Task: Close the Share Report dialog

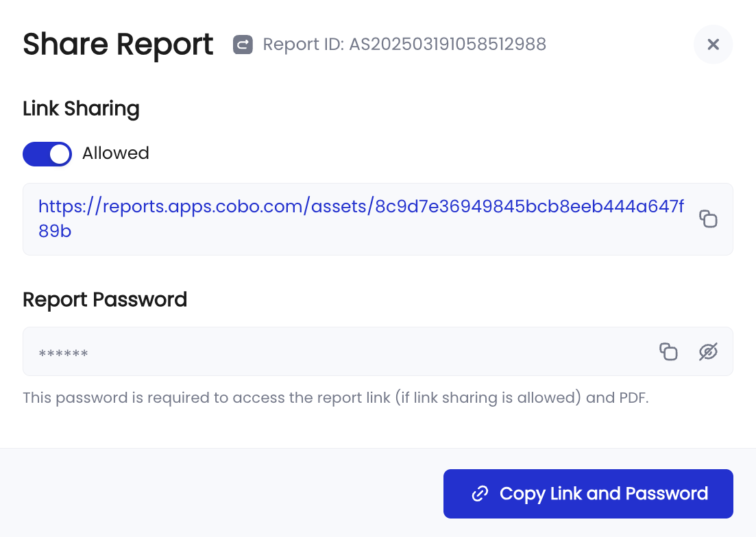Action: 713,45
